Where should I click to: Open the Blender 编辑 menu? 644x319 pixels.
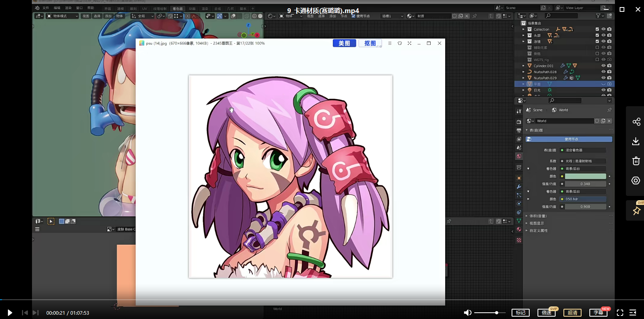[57, 8]
